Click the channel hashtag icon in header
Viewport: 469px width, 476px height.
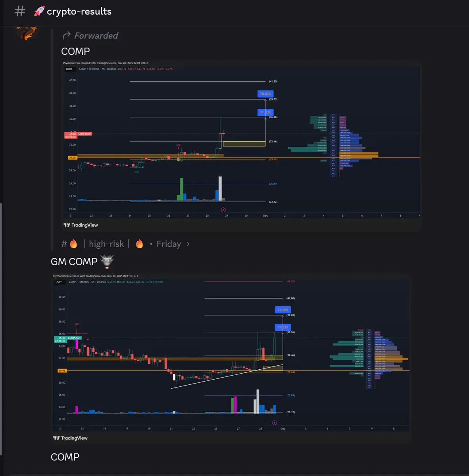tap(20, 11)
